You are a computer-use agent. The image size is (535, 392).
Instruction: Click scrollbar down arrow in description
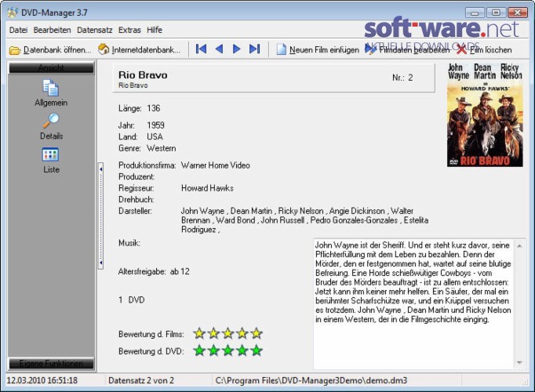(519, 362)
